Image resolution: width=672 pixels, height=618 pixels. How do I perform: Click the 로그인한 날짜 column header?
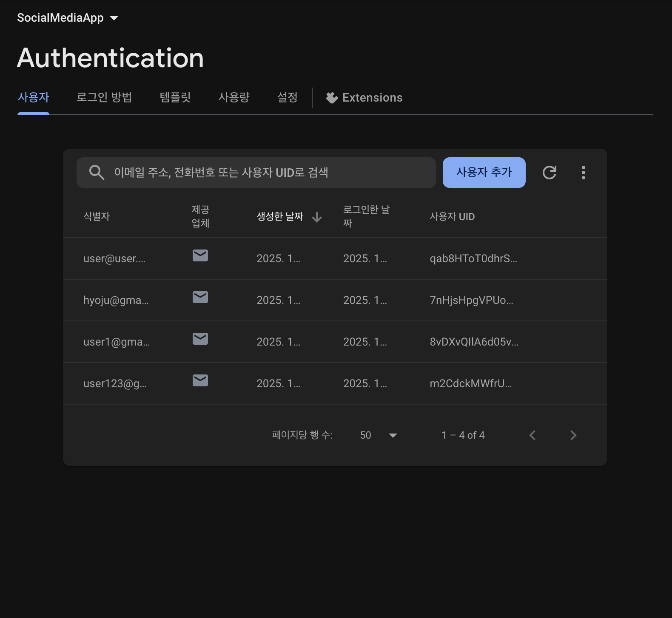[366, 216]
